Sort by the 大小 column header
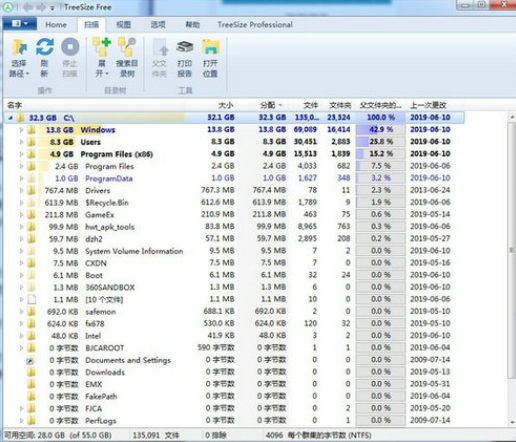 click(225, 105)
